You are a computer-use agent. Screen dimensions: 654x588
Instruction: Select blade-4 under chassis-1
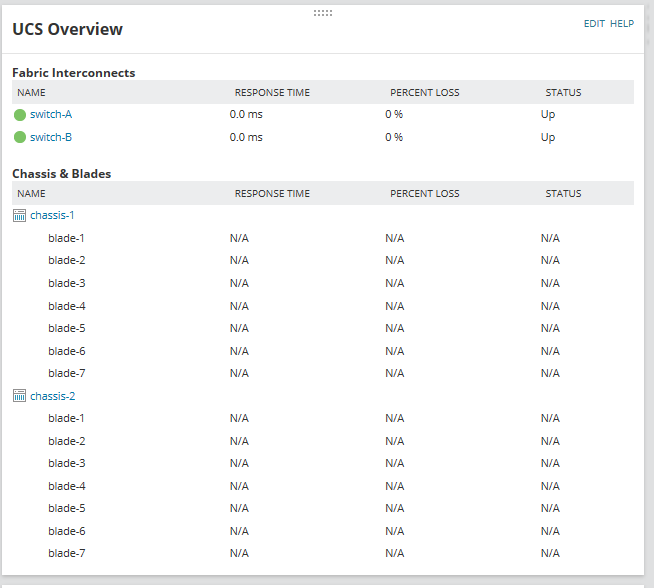point(67,306)
